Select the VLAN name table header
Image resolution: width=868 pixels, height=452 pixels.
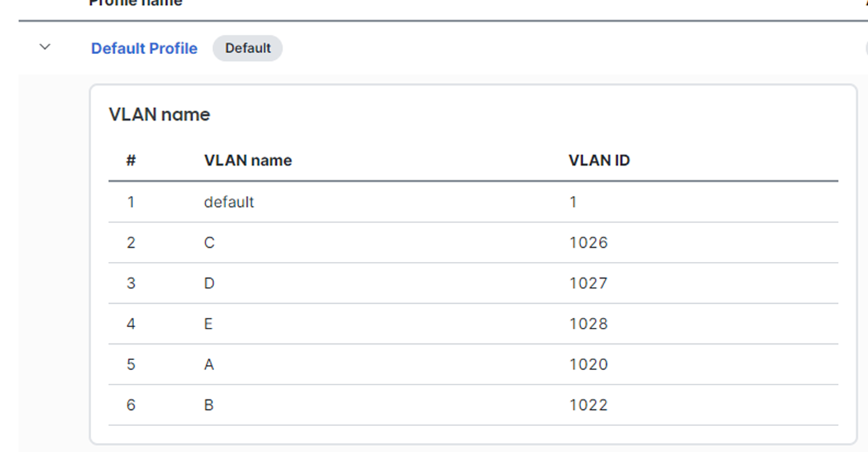tap(247, 160)
